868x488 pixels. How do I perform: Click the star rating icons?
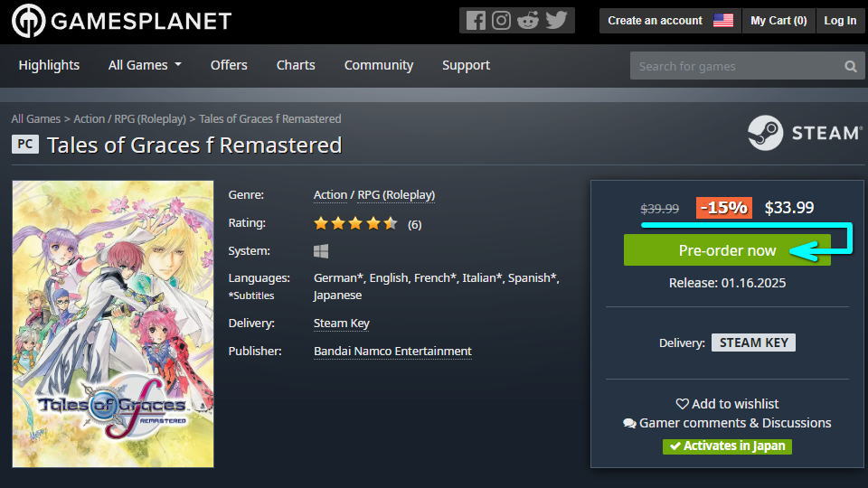point(355,223)
